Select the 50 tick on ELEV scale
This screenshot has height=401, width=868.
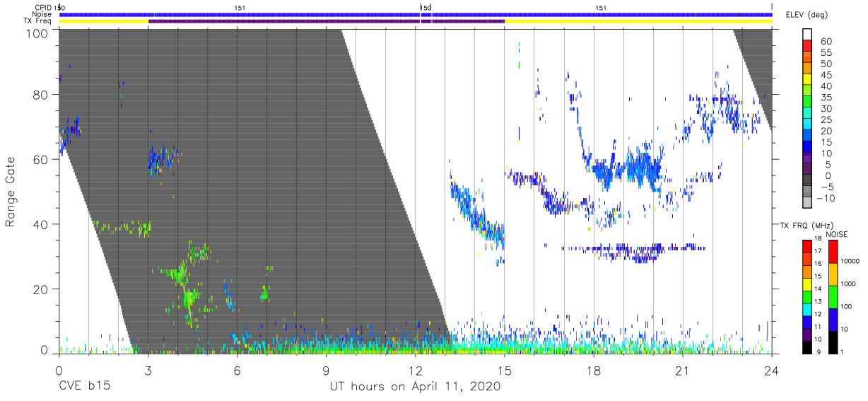point(827,64)
